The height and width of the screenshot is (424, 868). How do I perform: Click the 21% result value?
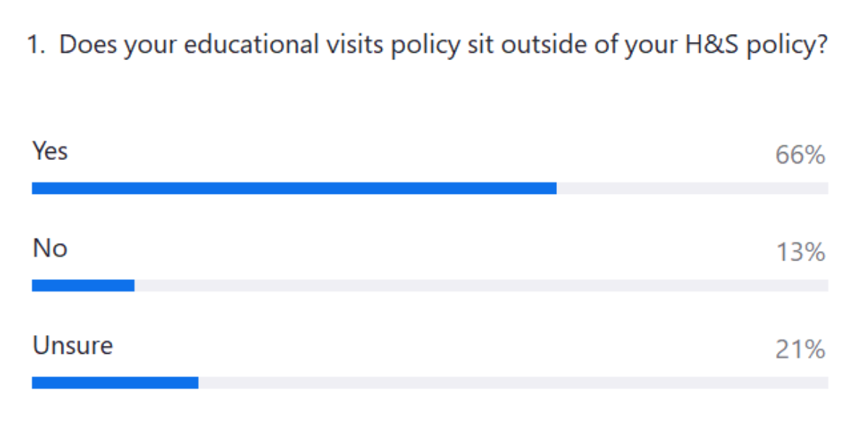pos(799,350)
